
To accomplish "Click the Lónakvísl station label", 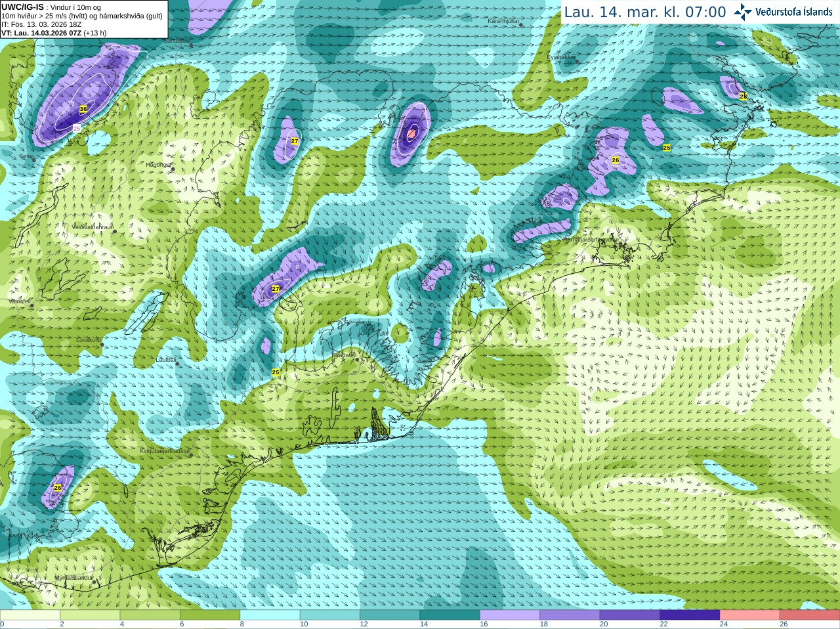I will click(89, 340).
